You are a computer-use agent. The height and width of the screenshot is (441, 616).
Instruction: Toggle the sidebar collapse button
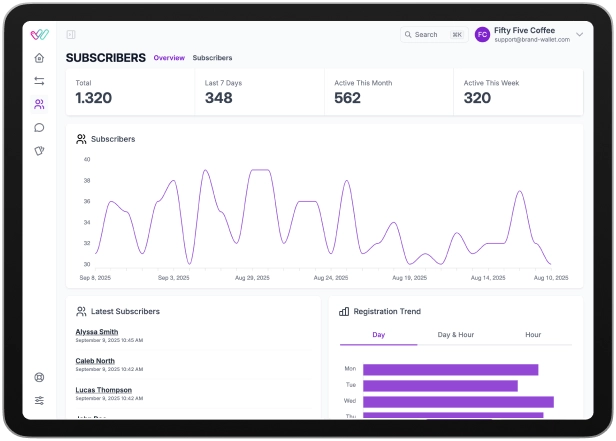(x=71, y=35)
